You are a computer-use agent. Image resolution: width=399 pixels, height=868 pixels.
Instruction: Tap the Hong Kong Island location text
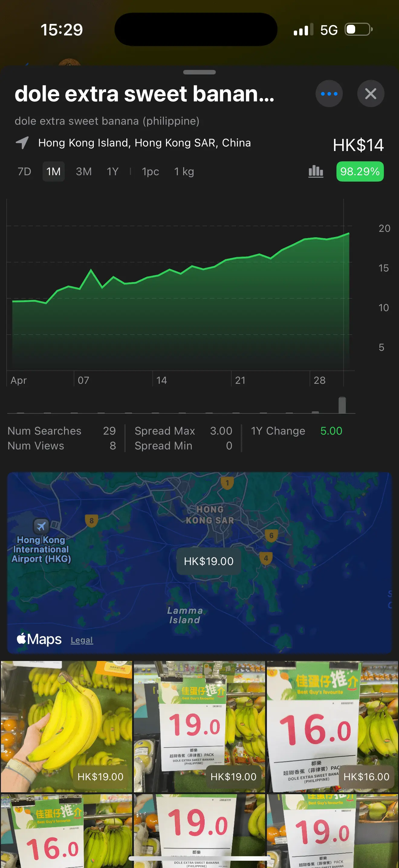(x=145, y=143)
